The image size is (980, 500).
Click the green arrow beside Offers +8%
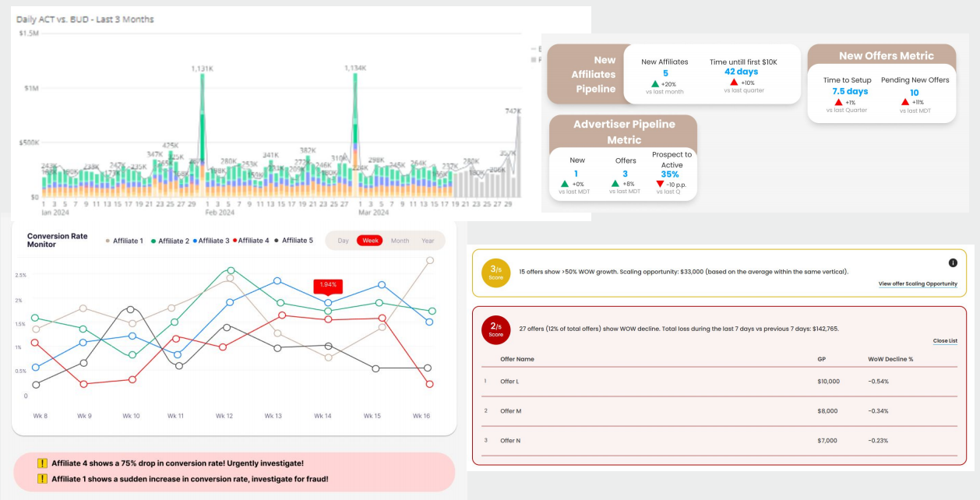[615, 184]
